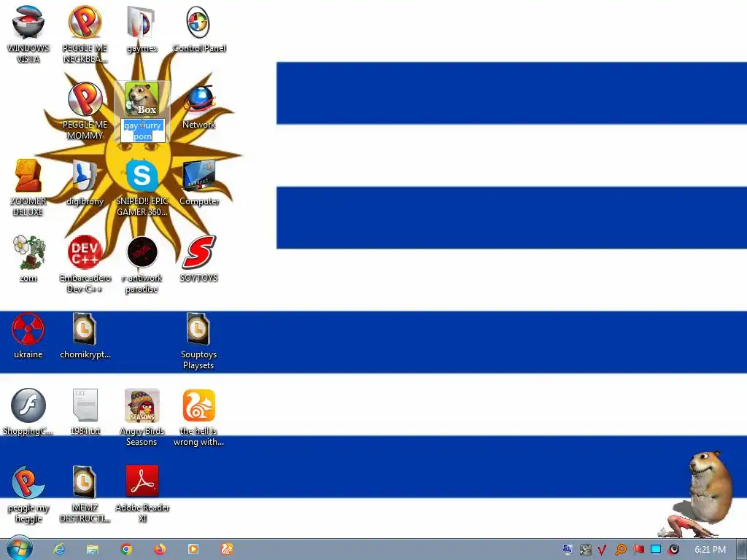Click the red V tray icon

602,550
